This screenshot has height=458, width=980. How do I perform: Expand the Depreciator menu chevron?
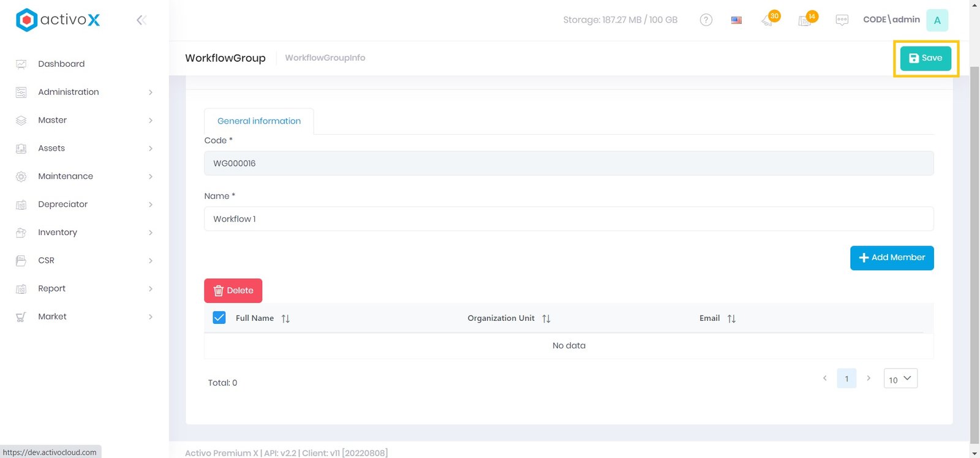151,205
